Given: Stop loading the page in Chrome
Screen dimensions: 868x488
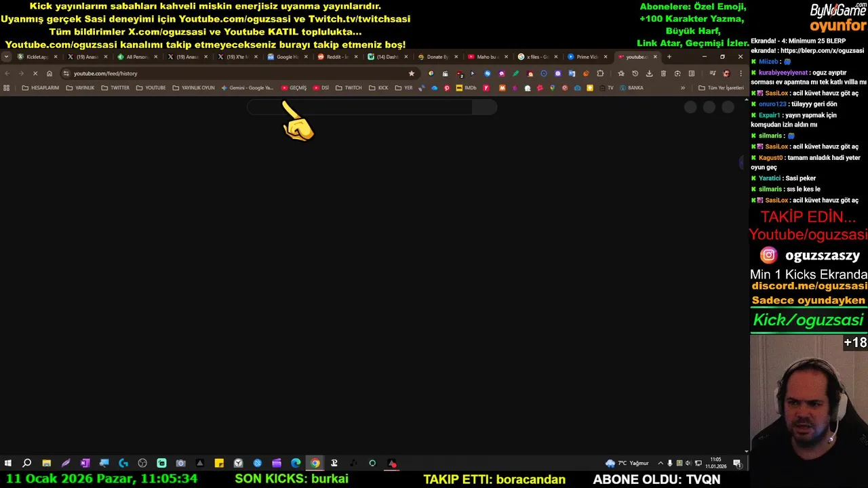Looking at the screenshot, I should tap(35, 73).
